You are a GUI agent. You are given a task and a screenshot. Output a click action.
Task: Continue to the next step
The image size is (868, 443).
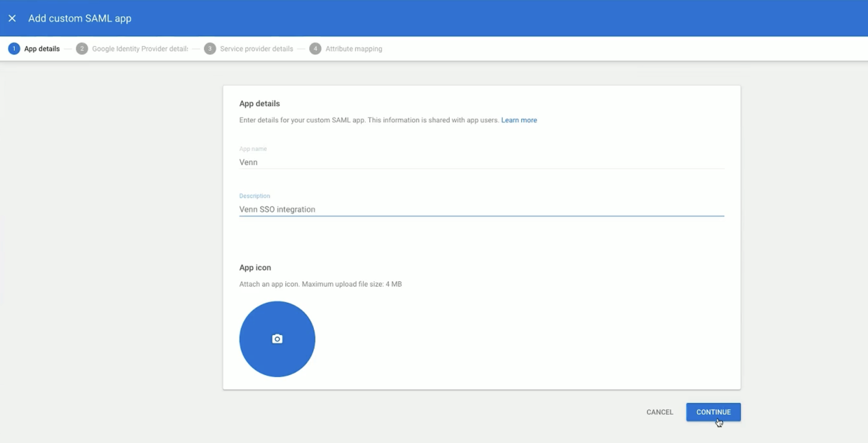tap(713, 412)
